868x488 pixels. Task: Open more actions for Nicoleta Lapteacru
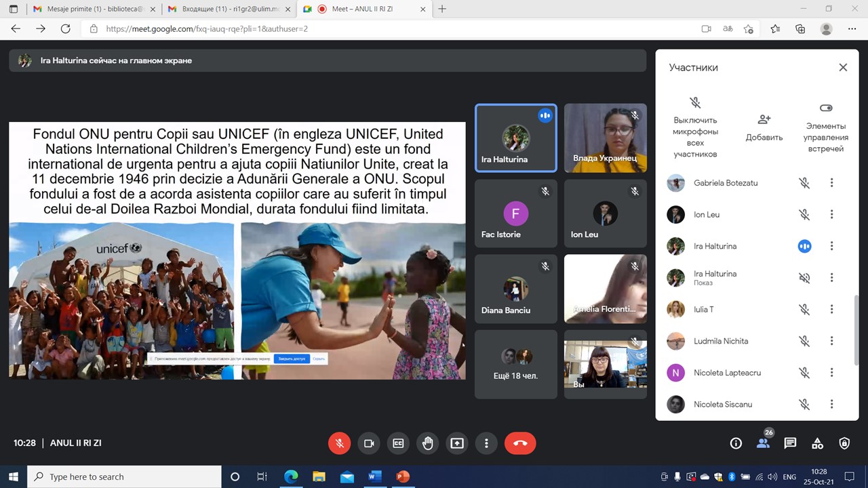[831, 373]
